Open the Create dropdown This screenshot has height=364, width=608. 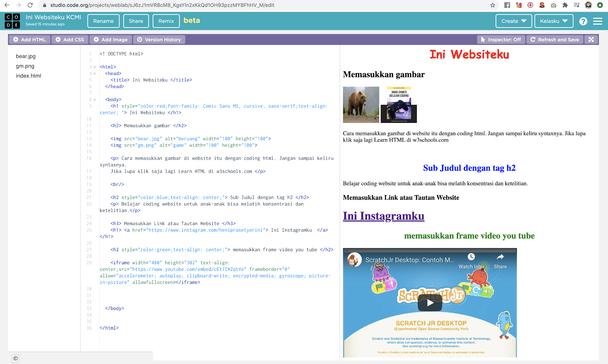tap(513, 21)
